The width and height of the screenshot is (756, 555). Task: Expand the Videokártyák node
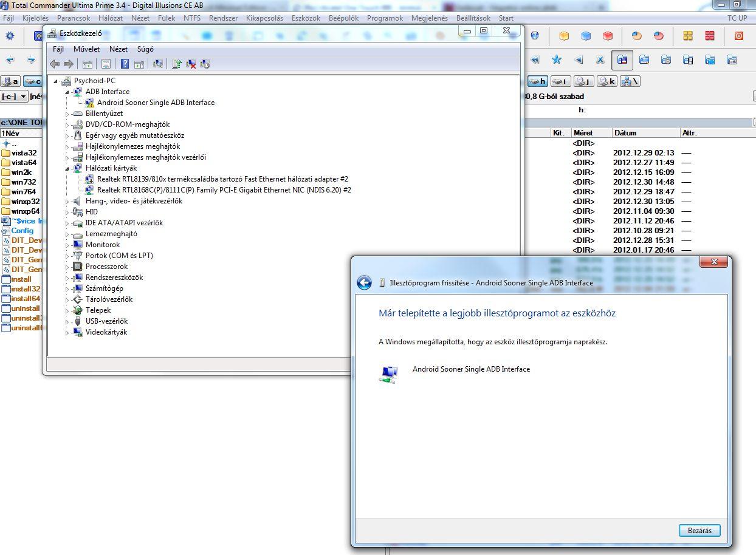point(67,332)
